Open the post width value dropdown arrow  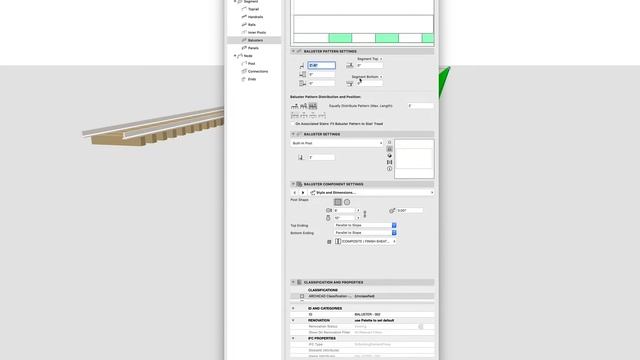pos(358,211)
